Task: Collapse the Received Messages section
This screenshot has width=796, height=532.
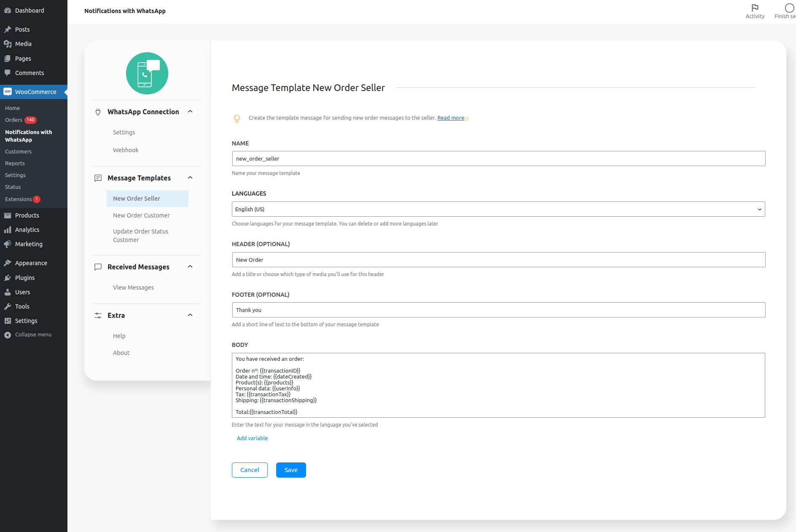Action: pos(190,266)
